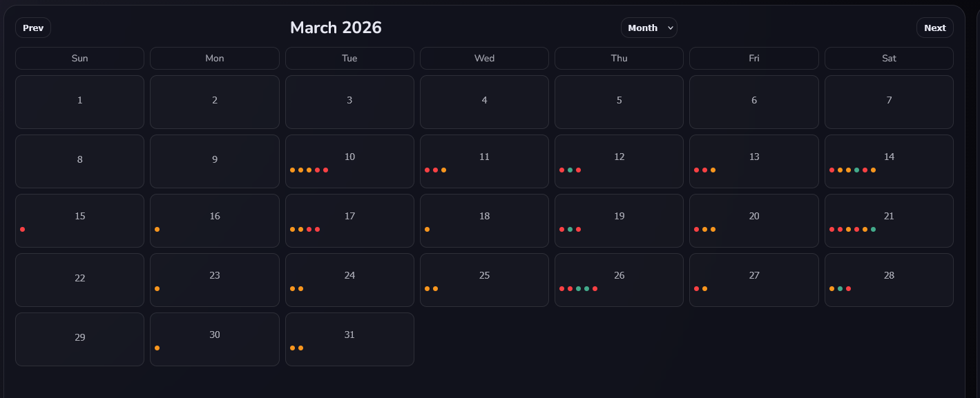Open the March 31 day cell
Screen dimensions: 980x398
(x=349, y=339)
